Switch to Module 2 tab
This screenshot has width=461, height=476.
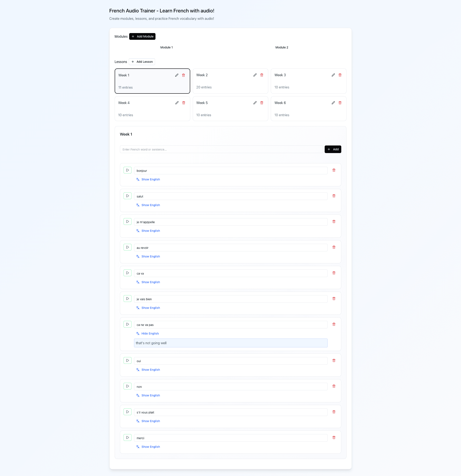coord(282,47)
